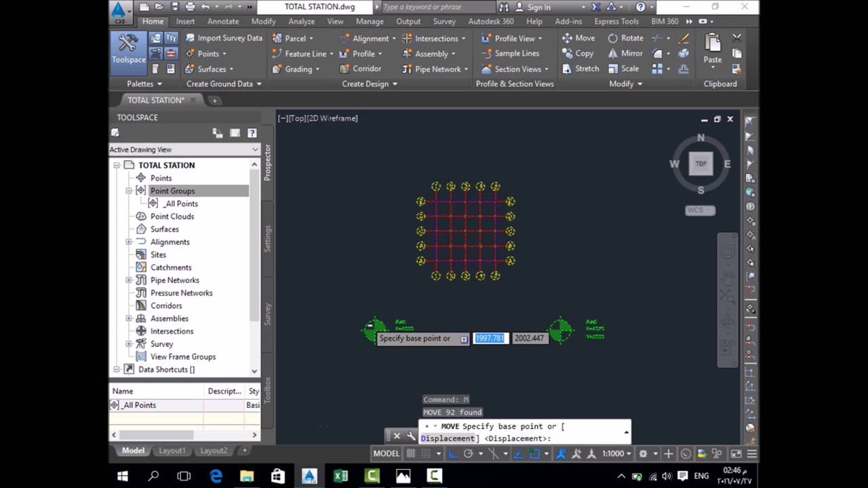Click the Explode tool icon in Modify panel
868x488 pixels.
pos(684,54)
